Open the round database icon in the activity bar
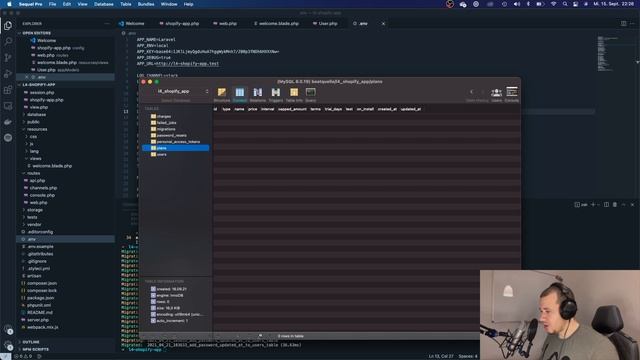The width and height of the screenshot is (640, 360). (8, 138)
